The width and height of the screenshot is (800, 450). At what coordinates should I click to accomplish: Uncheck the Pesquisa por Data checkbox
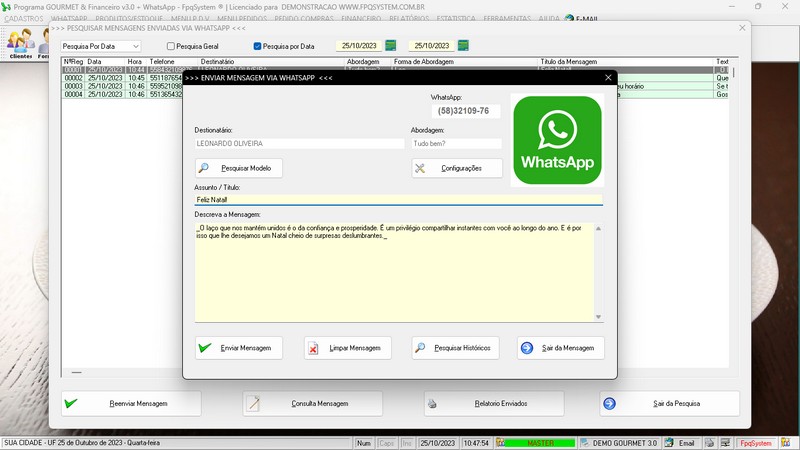coord(257,46)
